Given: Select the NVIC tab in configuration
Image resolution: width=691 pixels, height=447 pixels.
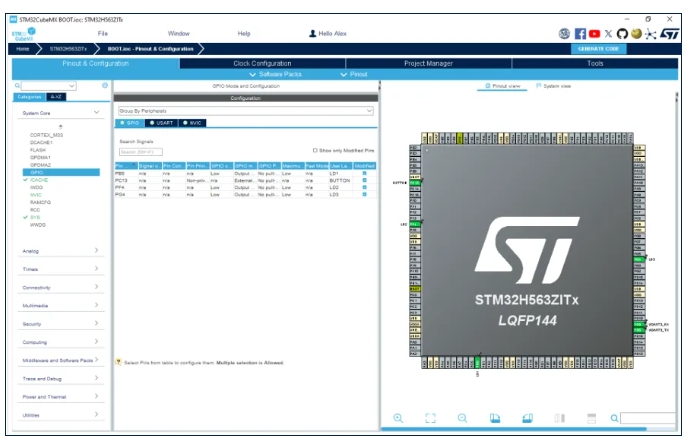Looking at the screenshot, I should click(x=192, y=123).
